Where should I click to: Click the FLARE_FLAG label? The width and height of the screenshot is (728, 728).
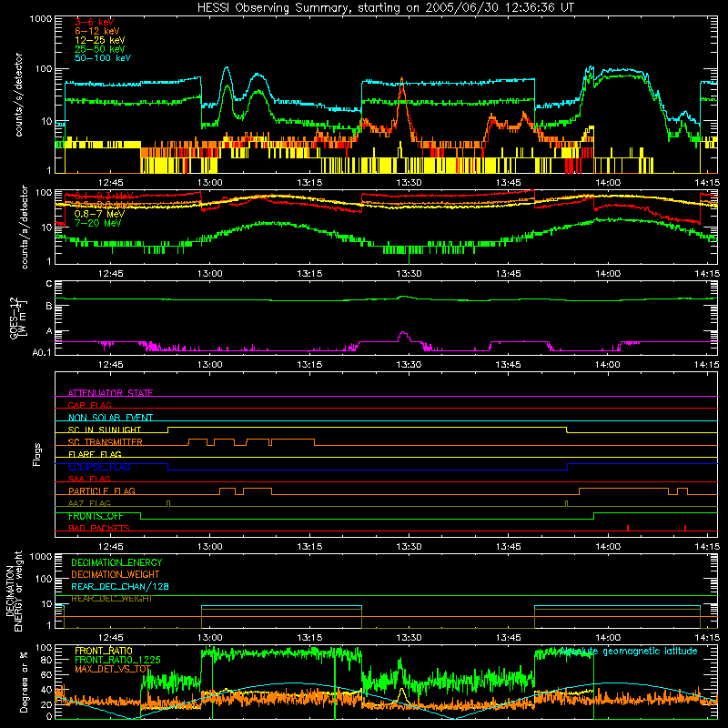[x=95, y=454]
